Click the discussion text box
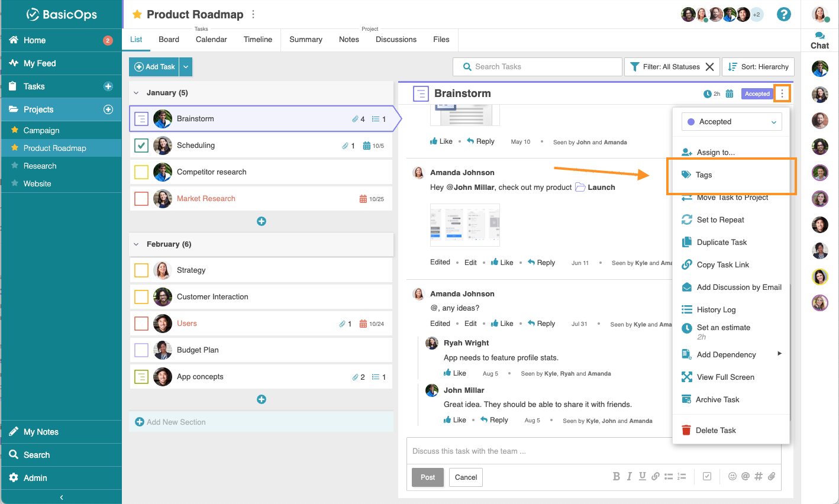This screenshot has width=839, height=504. [594, 451]
